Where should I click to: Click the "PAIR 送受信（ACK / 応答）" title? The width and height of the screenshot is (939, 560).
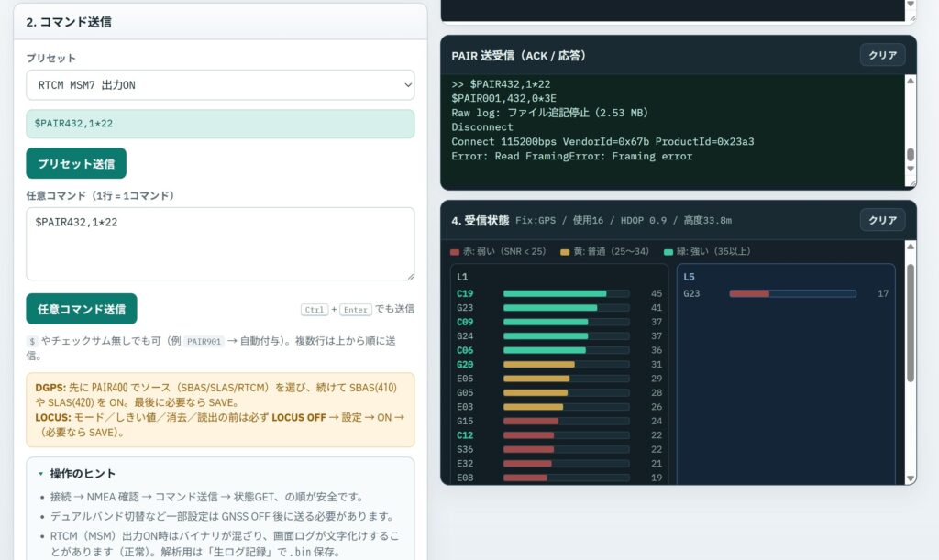point(519,56)
